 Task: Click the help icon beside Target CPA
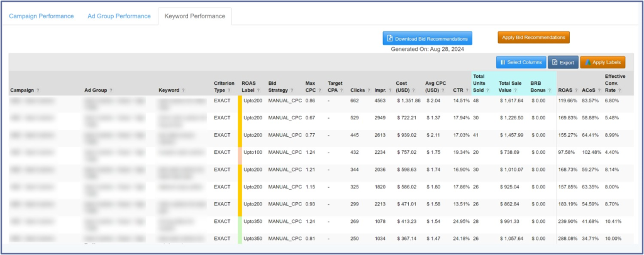(341, 90)
